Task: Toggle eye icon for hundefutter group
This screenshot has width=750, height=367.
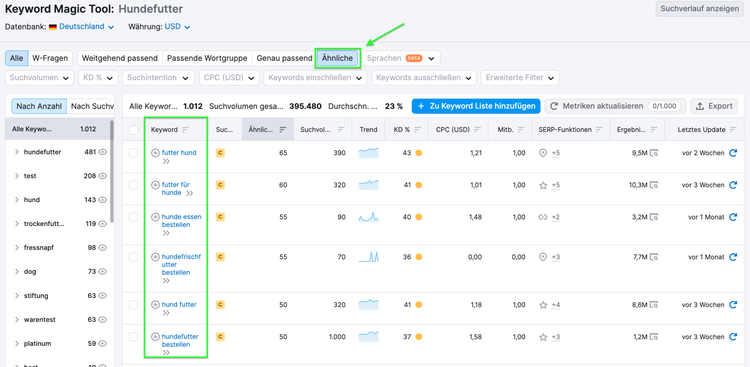Action: [102, 152]
